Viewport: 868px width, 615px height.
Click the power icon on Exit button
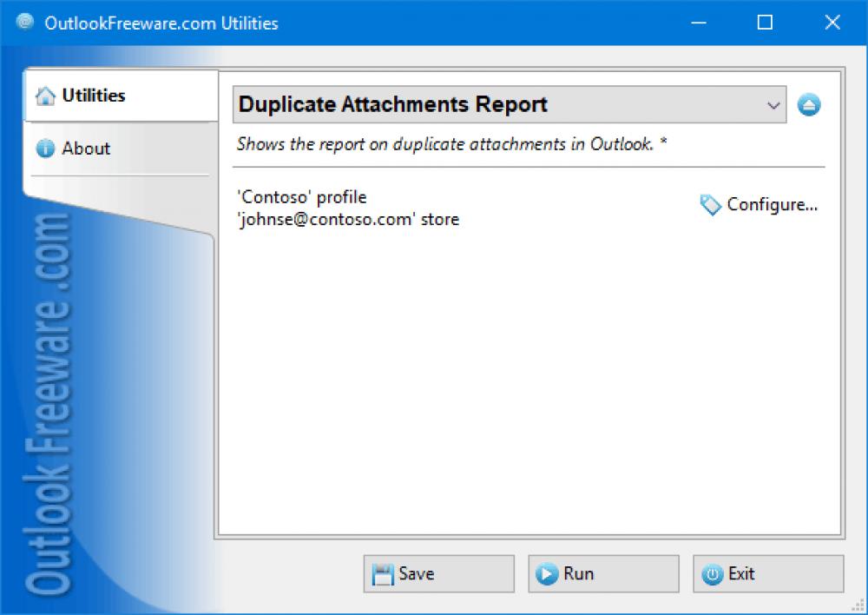pyautogui.click(x=713, y=573)
